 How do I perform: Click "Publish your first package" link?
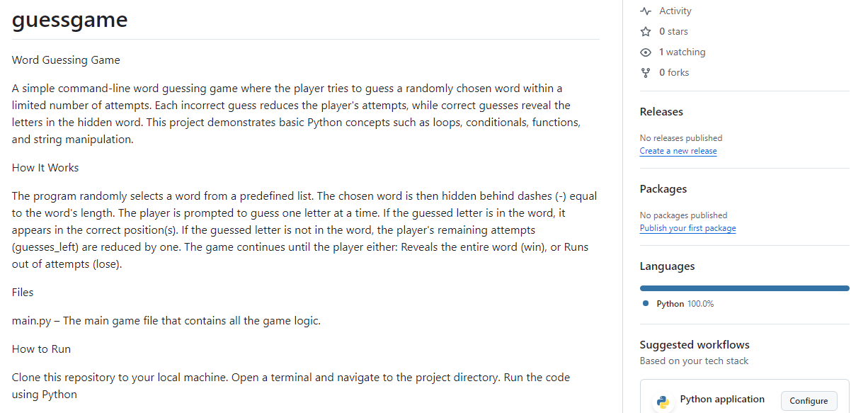click(687, 228)
